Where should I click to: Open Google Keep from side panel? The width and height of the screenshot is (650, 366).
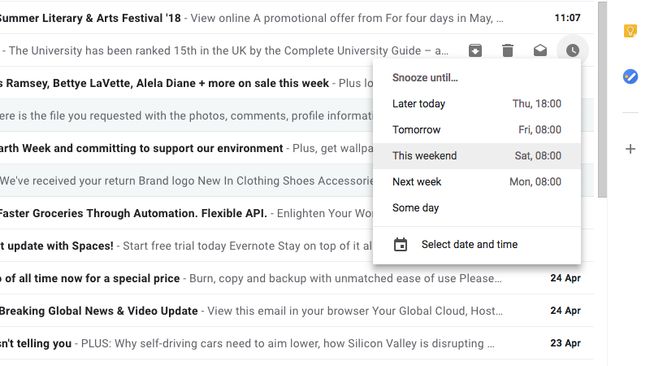point(630,31)
